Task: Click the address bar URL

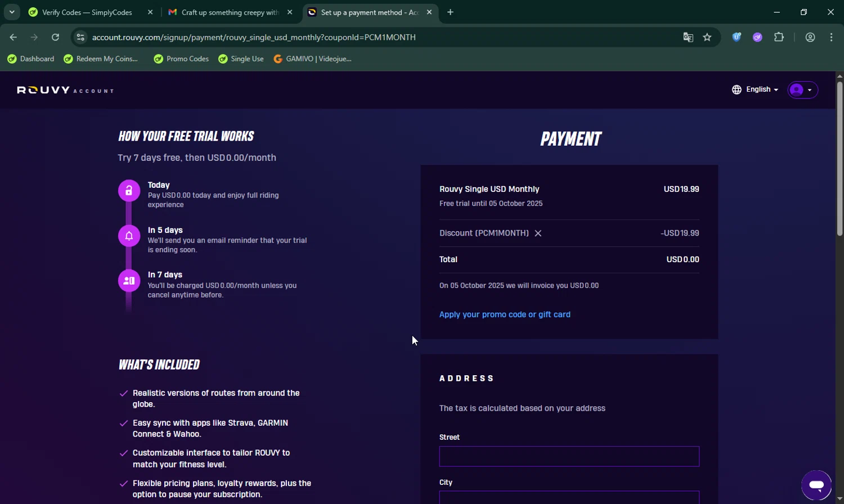Action: [254, 37]
